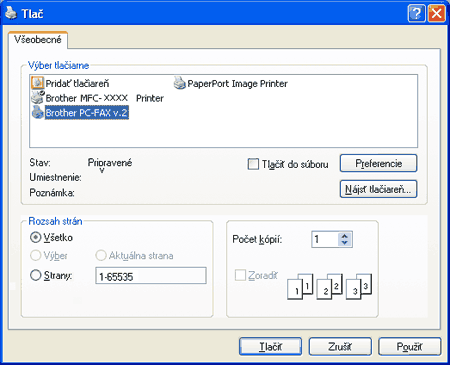
Task: Choose the Brother MFC-XXXX Printer icon
Action: coord(38,98)
